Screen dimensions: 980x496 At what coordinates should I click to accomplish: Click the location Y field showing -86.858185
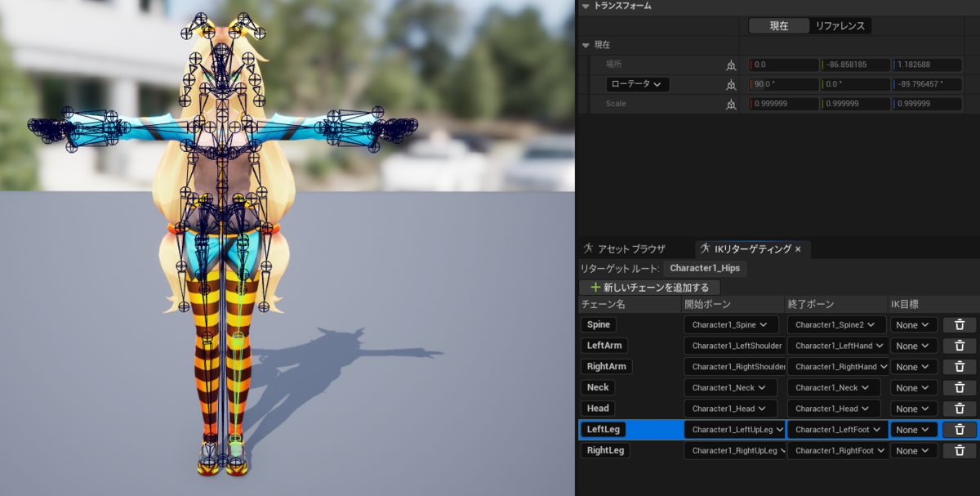pyautogui.click(x=856, y=65)
